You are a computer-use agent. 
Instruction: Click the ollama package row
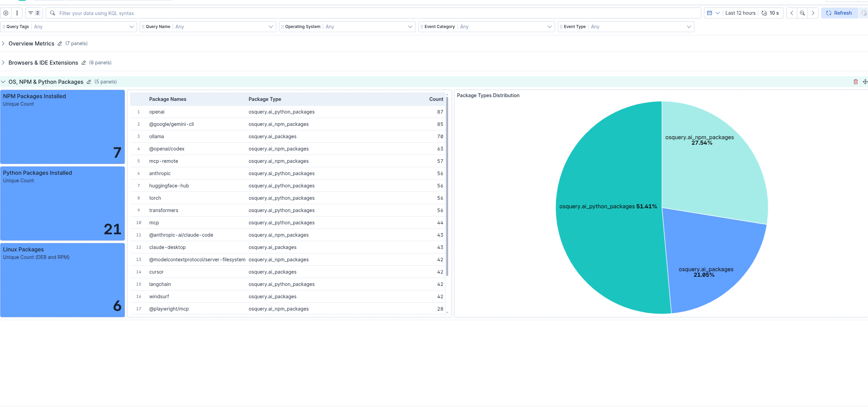[x=288, y=136]
